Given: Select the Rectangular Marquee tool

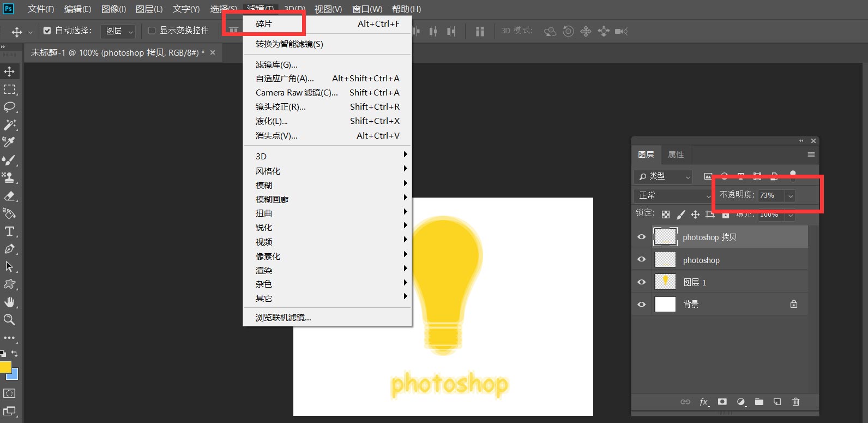Looking at the screenshot, I should click(9, 90).
